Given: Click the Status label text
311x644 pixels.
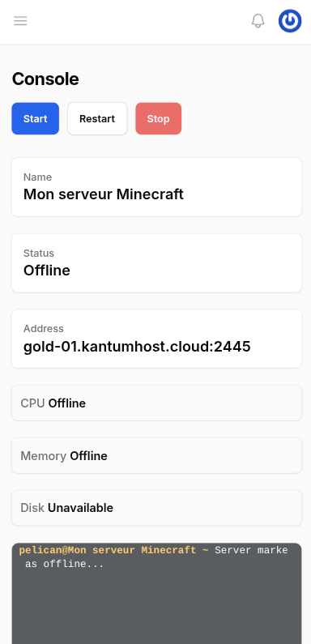Looking at the screenshot, I should (x=39, y=253).
